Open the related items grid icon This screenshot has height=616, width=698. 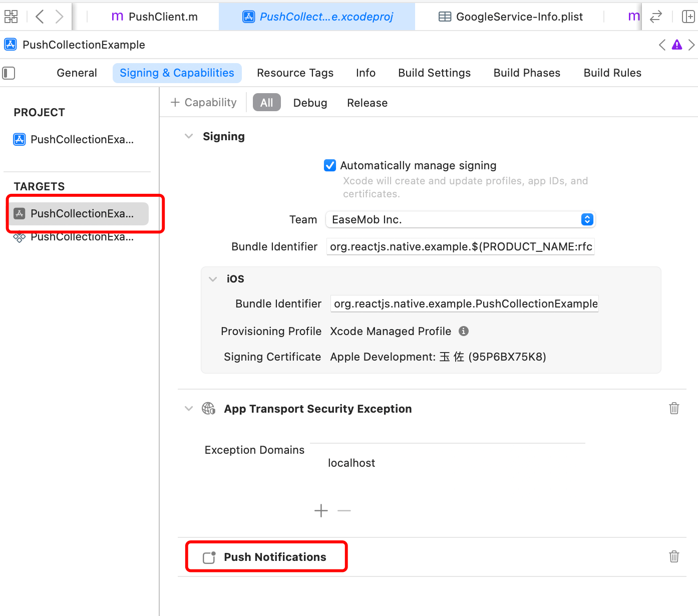11,17
